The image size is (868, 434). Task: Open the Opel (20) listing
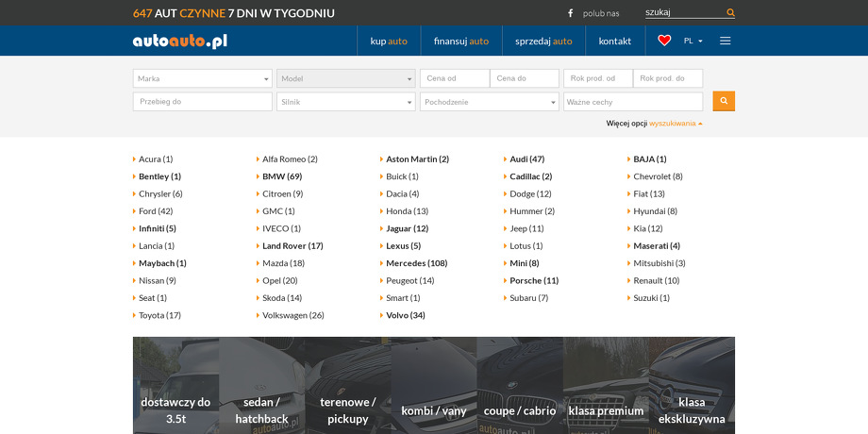click(280, 280)
